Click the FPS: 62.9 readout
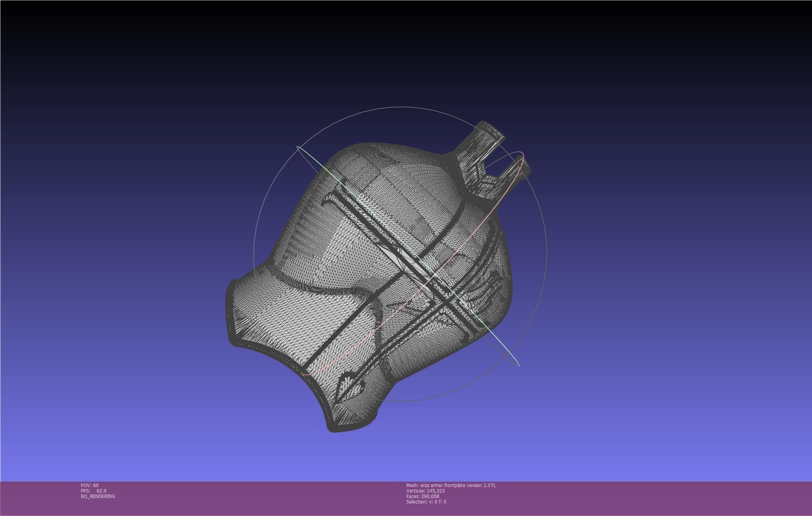812x516 pixels. pyautogui.click(x=93, y=491)
